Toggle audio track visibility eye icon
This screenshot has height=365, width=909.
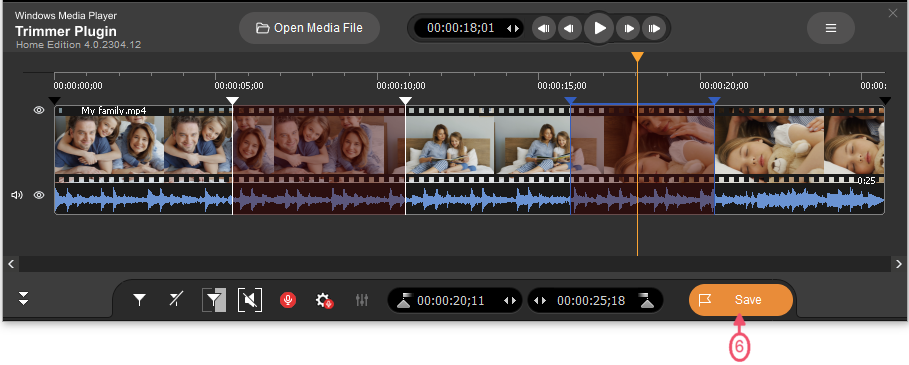[39, 195]
